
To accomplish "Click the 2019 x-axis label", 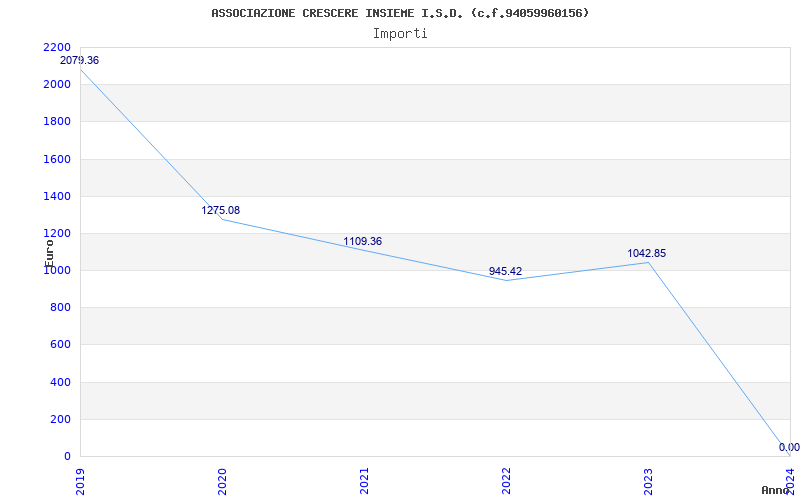I will tap(80, 481).
